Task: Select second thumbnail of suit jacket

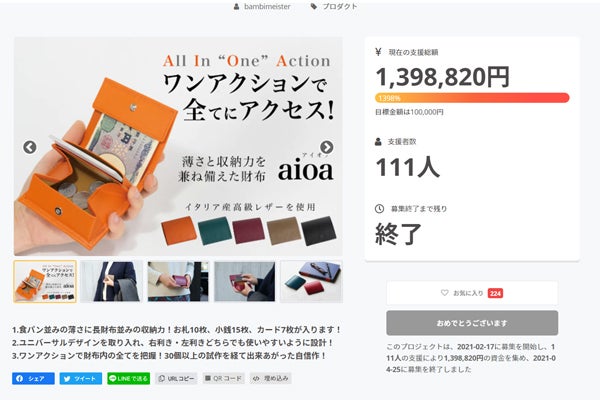Action: [x=111, y=282]
